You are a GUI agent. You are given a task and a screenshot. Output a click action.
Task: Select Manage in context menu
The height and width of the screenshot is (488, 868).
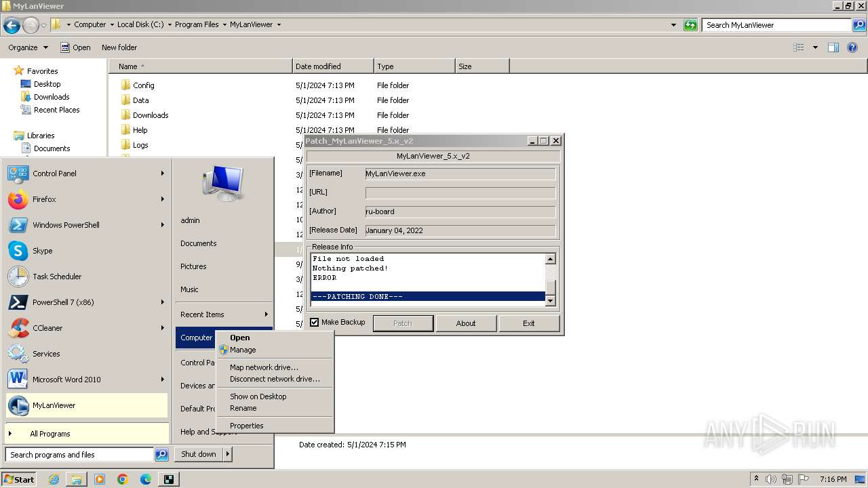point(275,350)
